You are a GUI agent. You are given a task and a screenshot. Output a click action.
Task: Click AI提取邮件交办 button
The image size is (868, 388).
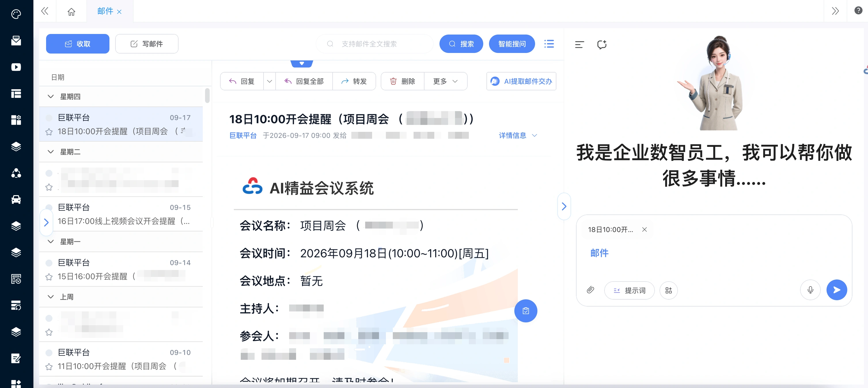tap(521, 81)
